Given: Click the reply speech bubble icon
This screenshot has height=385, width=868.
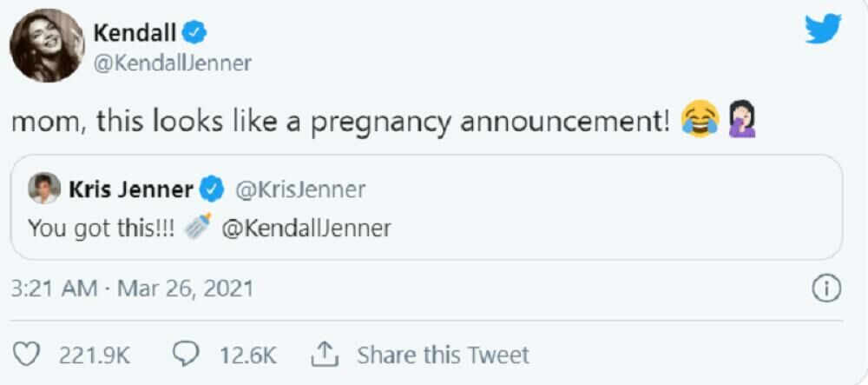Looking at the screenshot, I should [x=187, y=355].
